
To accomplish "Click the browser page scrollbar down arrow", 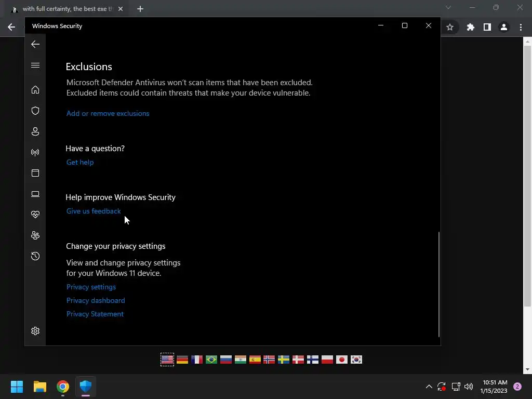I will click(527, 369).
